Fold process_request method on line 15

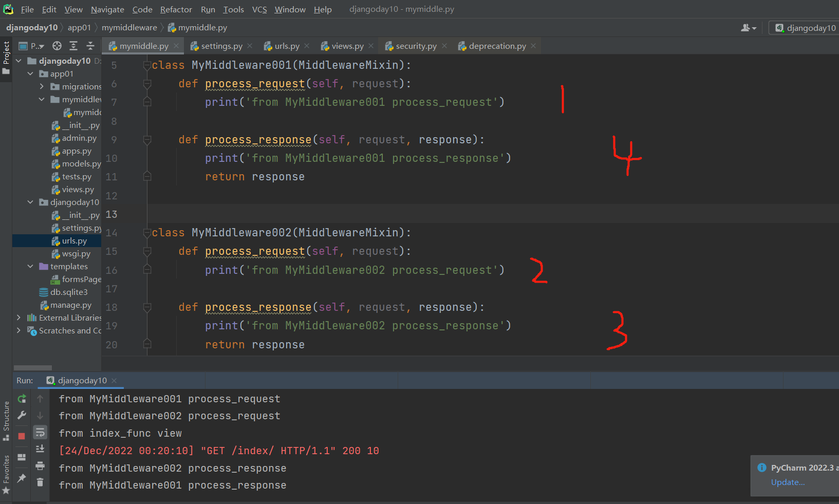[x=147, y=251]
